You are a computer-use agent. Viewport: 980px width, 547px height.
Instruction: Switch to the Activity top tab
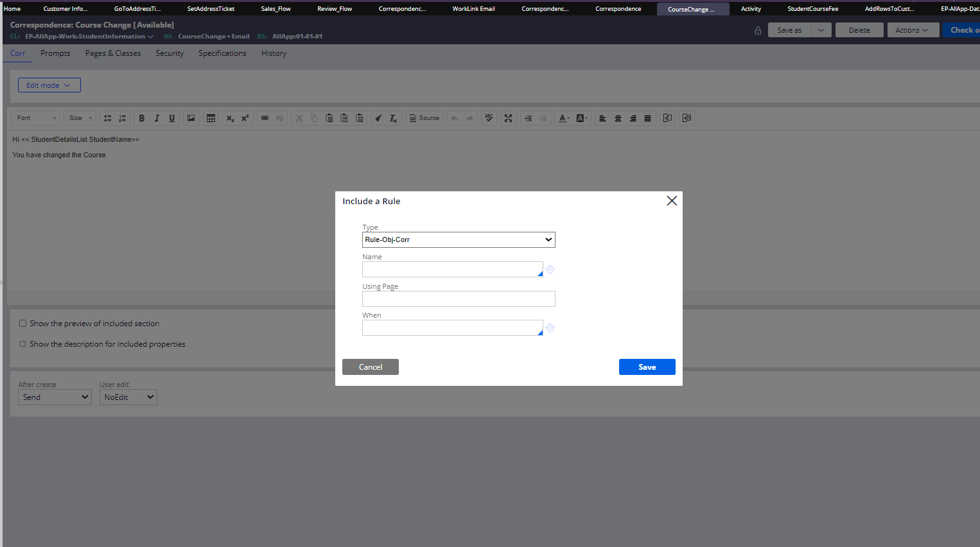[x=751, y=9]
